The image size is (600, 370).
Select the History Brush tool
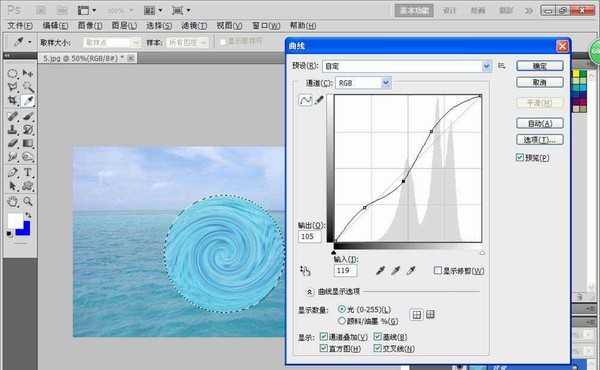(x=28, y=130)
